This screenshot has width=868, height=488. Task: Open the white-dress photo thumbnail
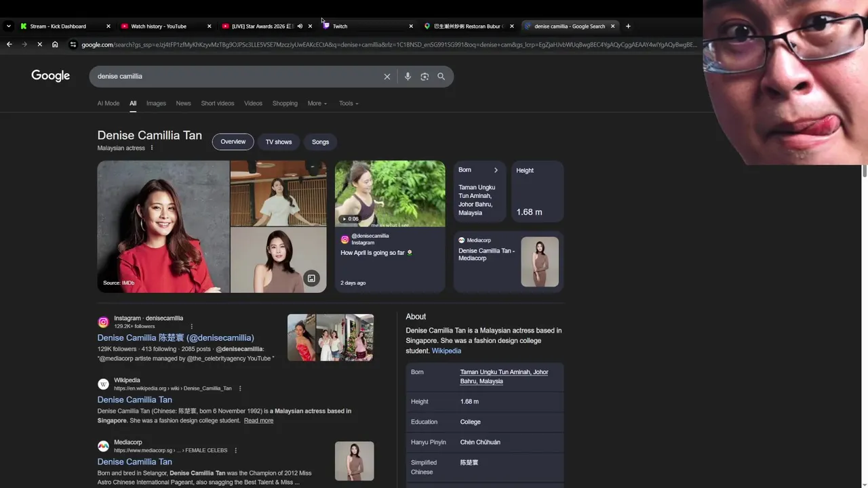click(278, 193)
